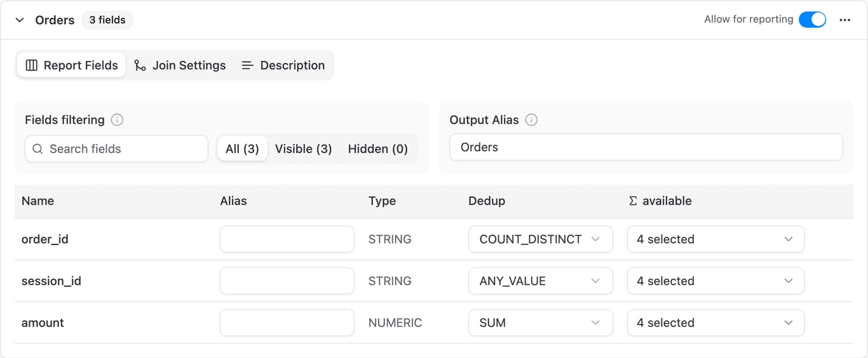Click the Name column header

(37, 201)
